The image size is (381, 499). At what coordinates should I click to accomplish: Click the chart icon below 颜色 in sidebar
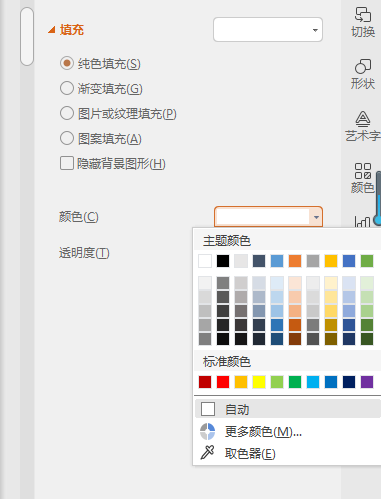362,221
